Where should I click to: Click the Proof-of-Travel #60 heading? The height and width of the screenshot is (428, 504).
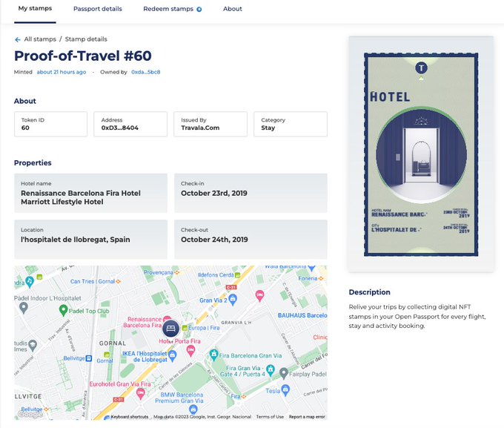coord(82,56)
